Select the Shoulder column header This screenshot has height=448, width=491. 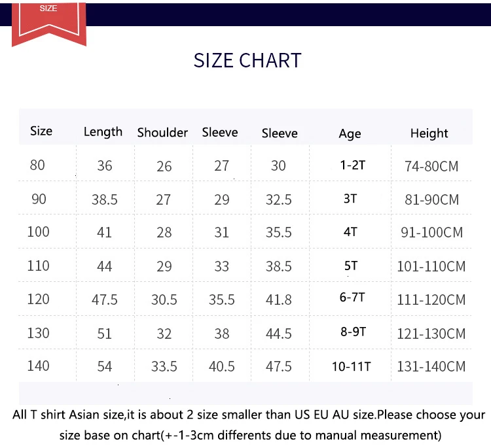click(162, 132)
